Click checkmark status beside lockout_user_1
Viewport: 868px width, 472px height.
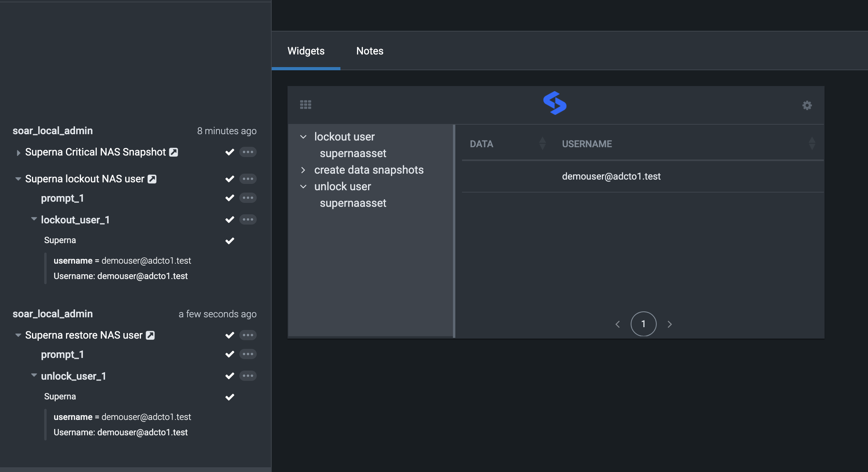coord(230,219)
